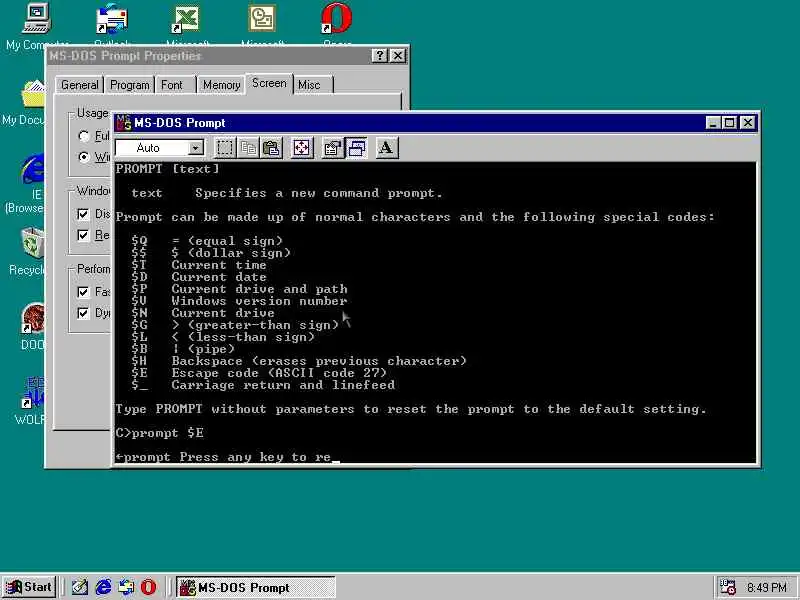Click MS-DOS Prompt taskbar button

(256, 587)
